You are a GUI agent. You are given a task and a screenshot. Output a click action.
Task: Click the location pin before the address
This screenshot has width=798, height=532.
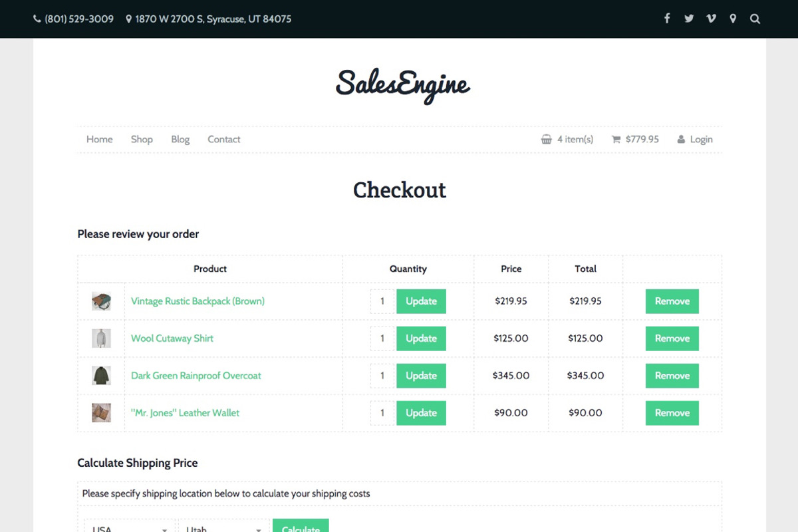click(128, 19)
